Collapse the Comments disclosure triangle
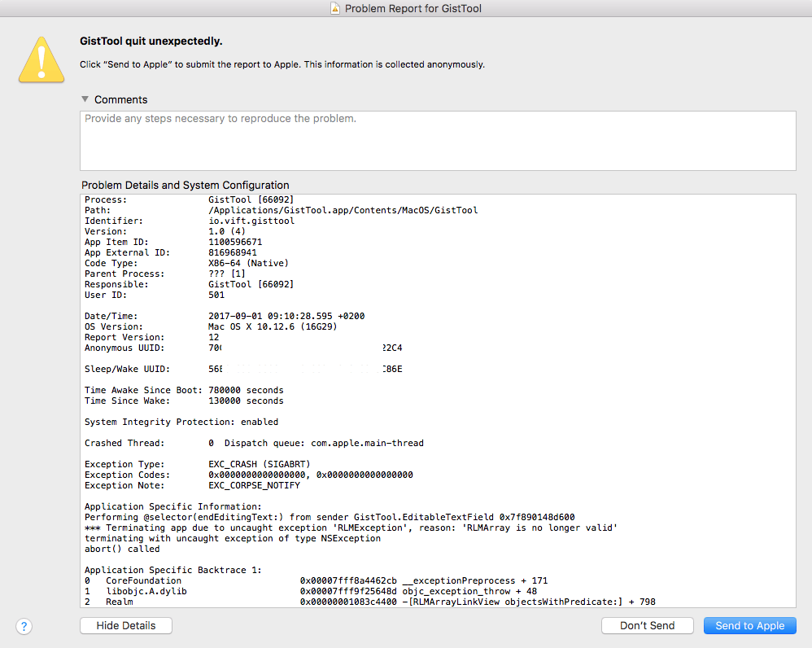812x648 pixels. coord(85,99)
